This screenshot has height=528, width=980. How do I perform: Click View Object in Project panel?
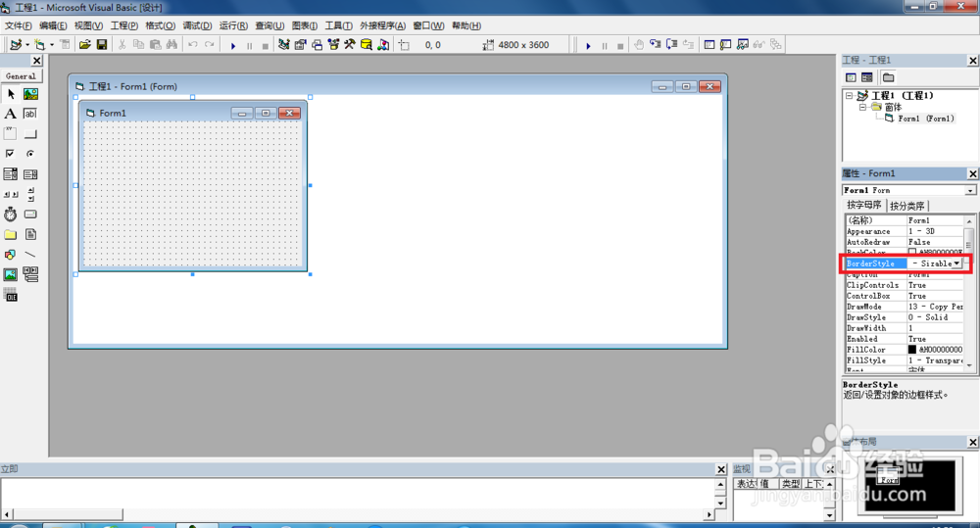[867, 77]
